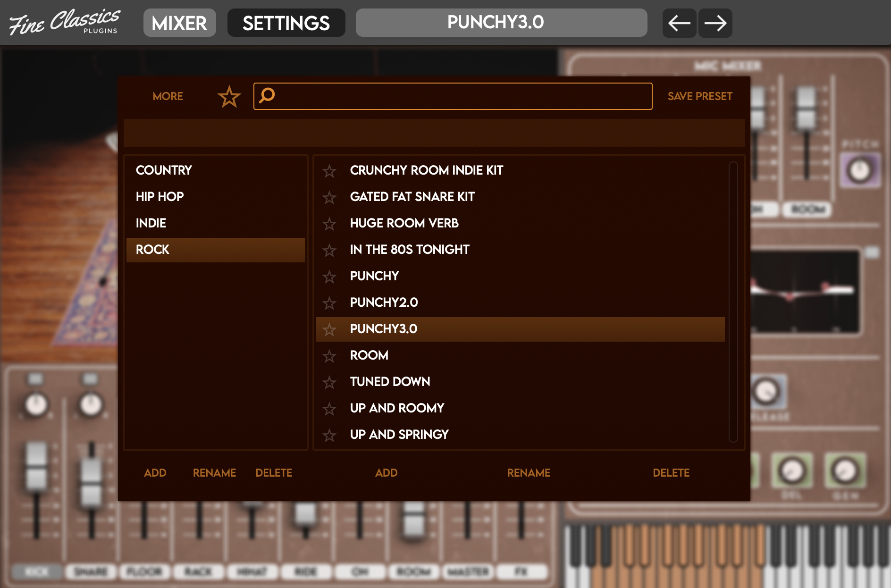Mark PUNCHY3.0 preset as favorite
891x588 pixels.
(x=329, y=329)
